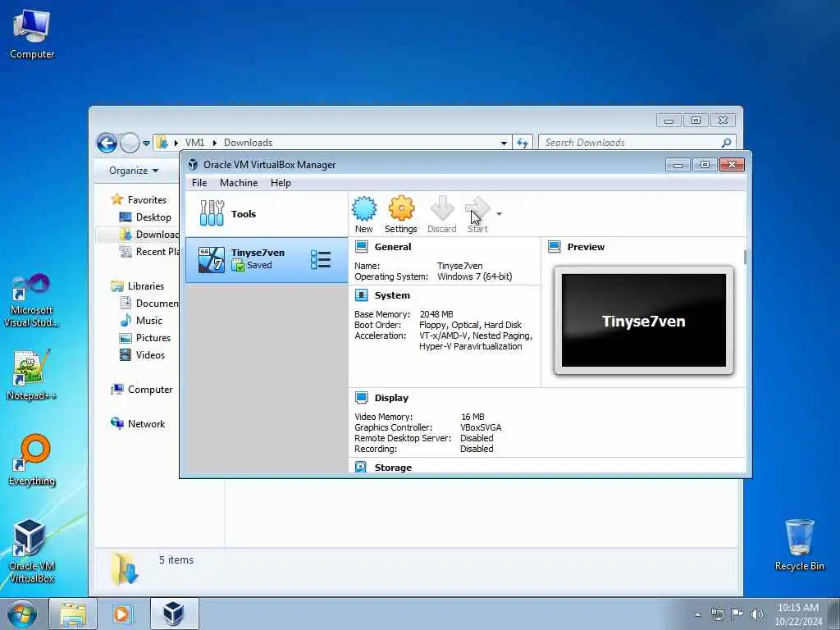Select Recent Places under Favorites
The width and height of the screenshot is (840, 630).
pos(149,251)
